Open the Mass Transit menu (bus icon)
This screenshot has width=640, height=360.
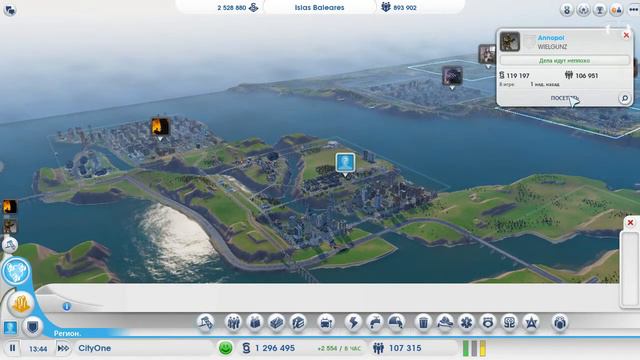click(x=326, y=323)
